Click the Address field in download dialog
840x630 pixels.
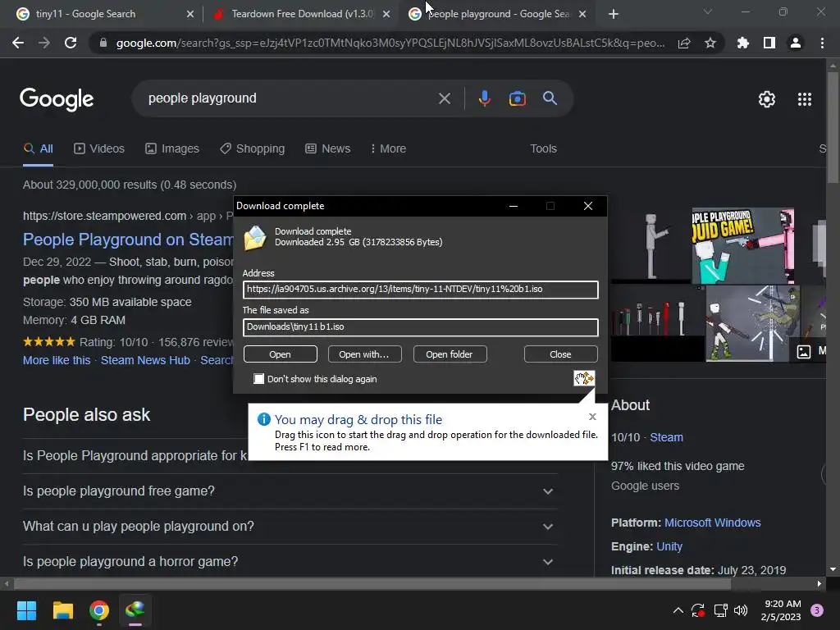click(x=421, y=290)
